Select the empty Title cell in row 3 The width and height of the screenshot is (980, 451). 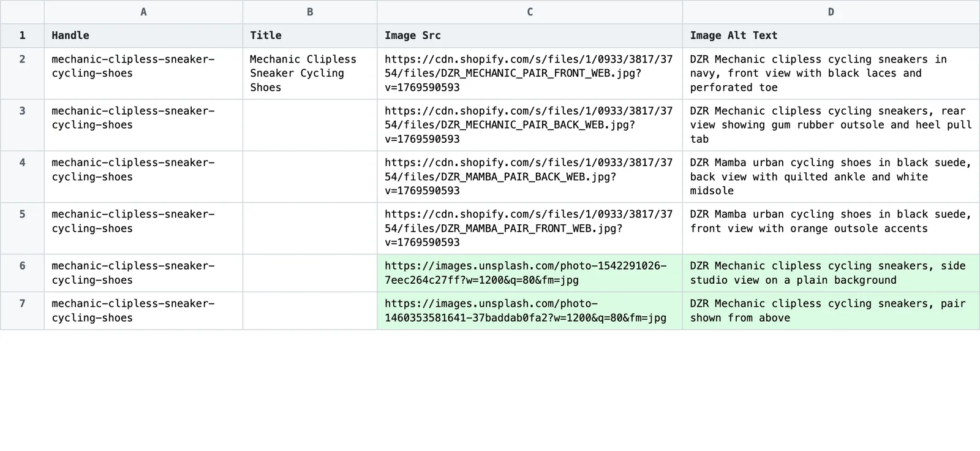[310, 125]
